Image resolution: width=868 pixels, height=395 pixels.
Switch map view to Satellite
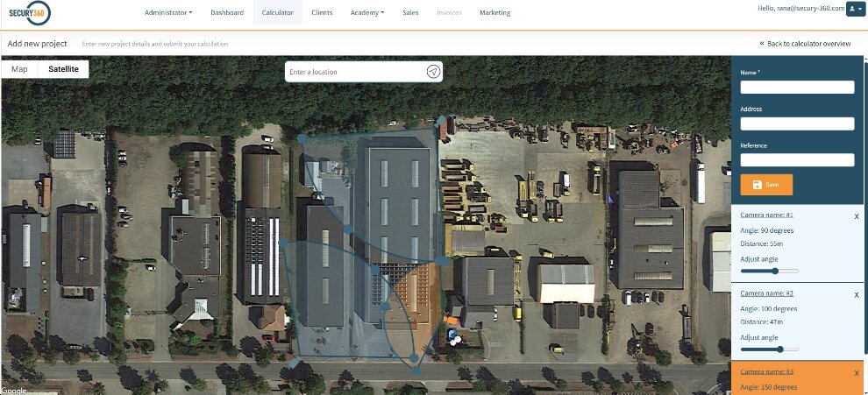click(x=63, y=69)
